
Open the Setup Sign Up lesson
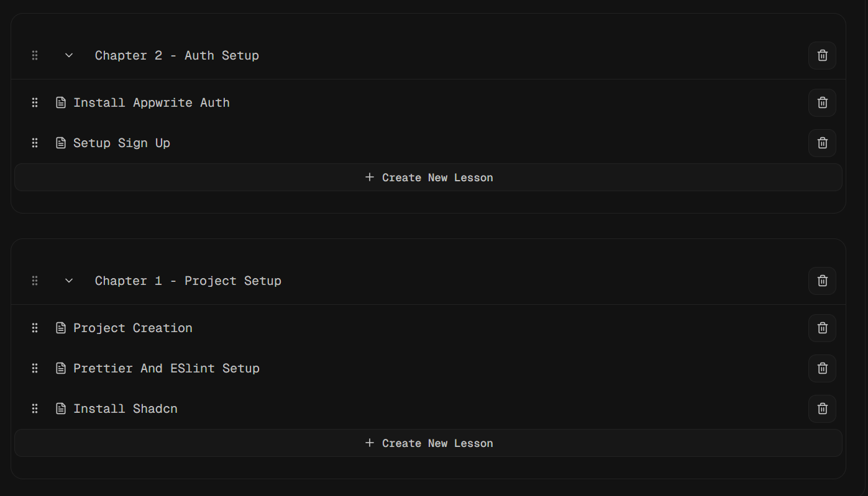(x=122, y=143)
